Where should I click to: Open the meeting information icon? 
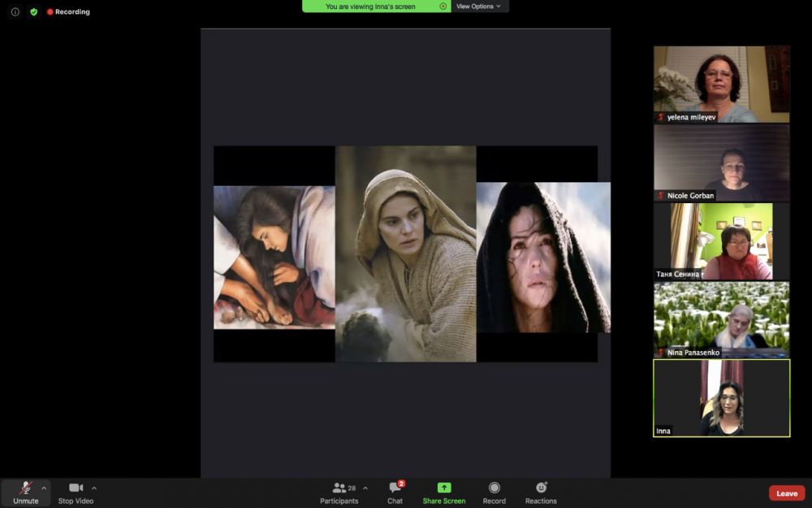coord(15,11)
